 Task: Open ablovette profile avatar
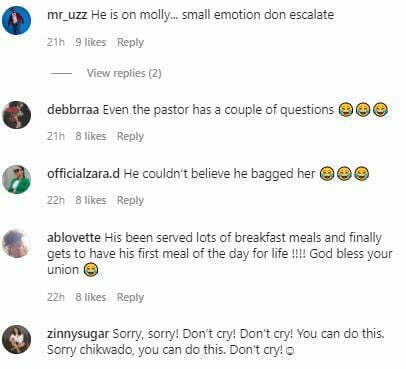click(17, 244)
